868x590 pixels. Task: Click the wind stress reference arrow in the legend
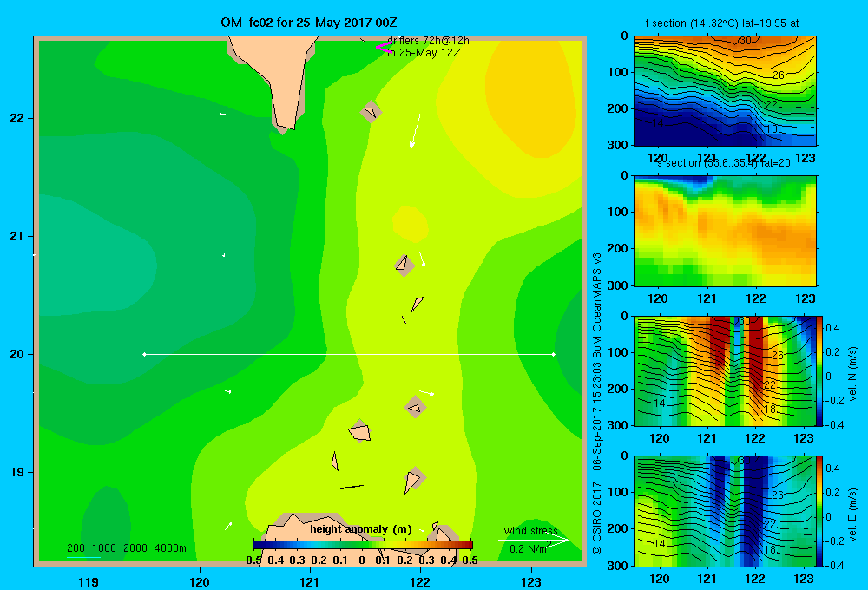point(533,540)
